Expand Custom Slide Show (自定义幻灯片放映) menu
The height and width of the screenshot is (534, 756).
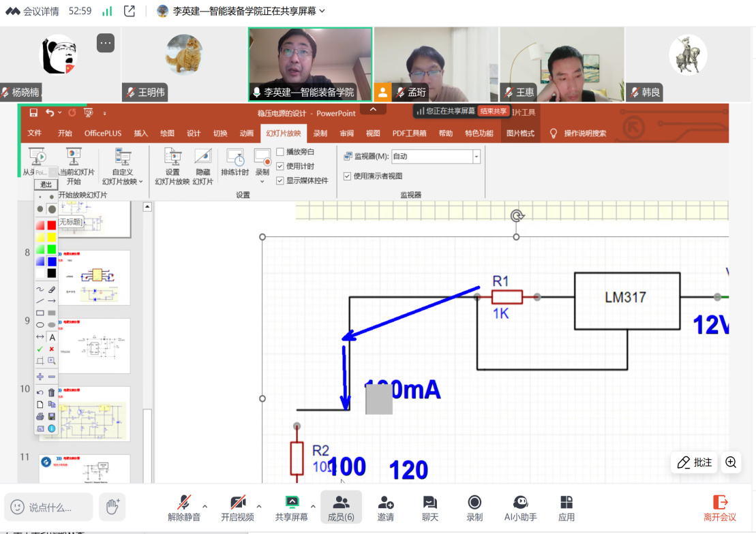pos(123,167)
